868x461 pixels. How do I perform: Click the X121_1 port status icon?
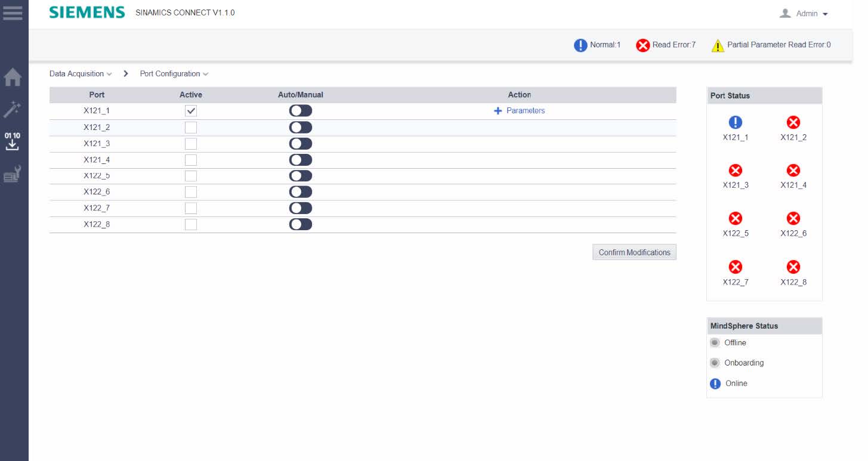pos(736,122)
